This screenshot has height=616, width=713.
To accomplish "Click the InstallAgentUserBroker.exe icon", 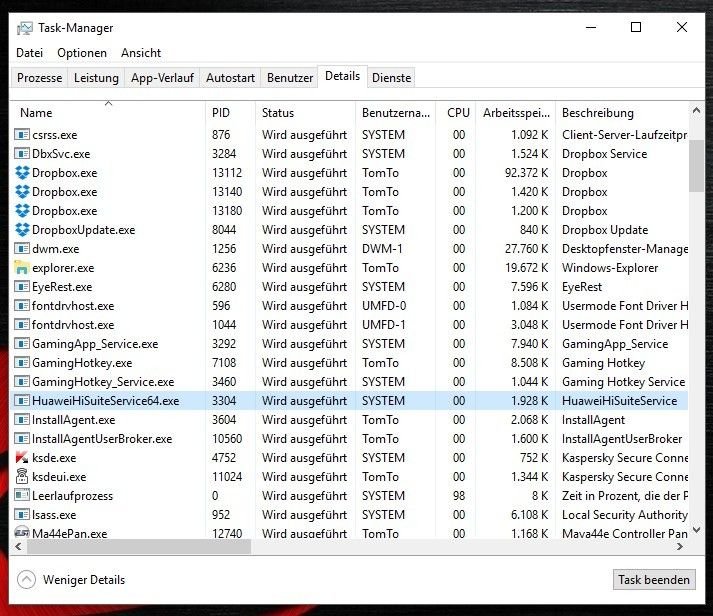I will coord(22,439).
